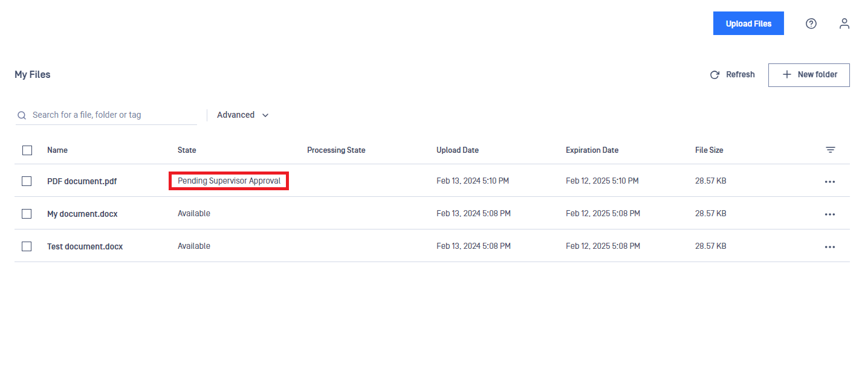Open the more options menu for Test document.docx
This screenshot has height=369, width=868.
pos(830,247)
